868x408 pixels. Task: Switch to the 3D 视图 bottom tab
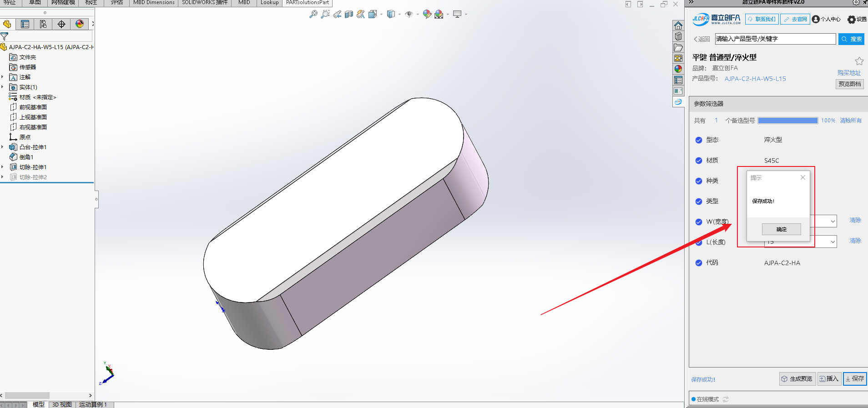coord(62,404)
